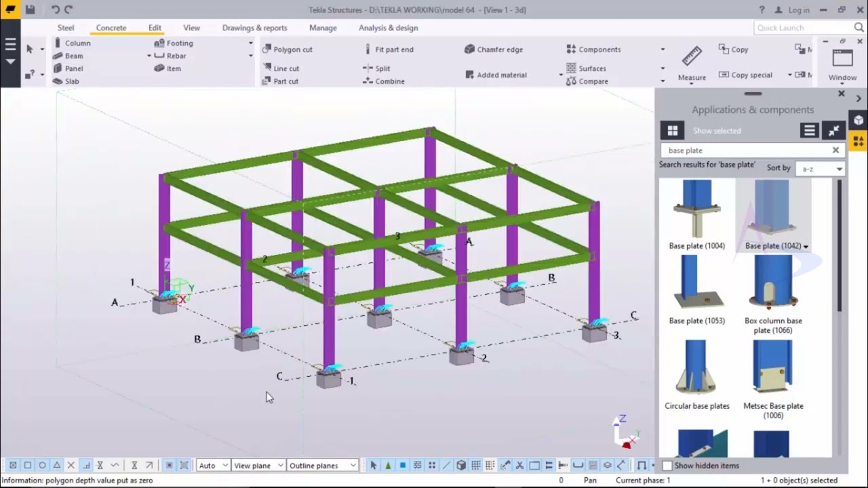Toggle the Select all arrow switch
The width and height of the screenshot is (868, 488).
point(373,466)
